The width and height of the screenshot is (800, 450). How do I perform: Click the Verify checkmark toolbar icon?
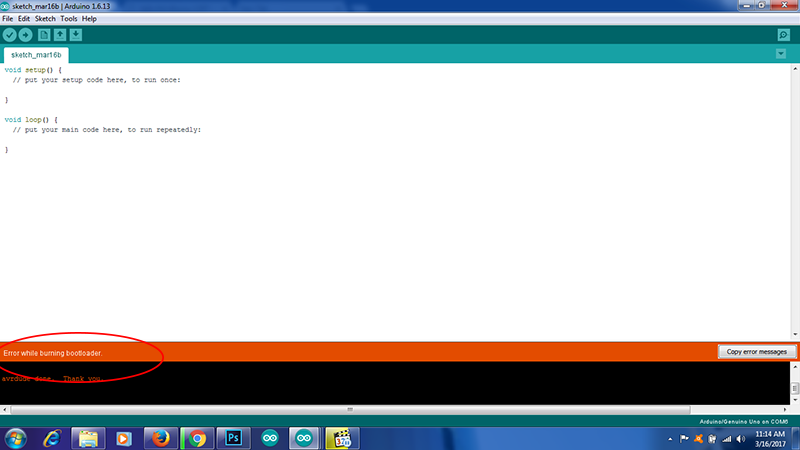tap(10, 35)
